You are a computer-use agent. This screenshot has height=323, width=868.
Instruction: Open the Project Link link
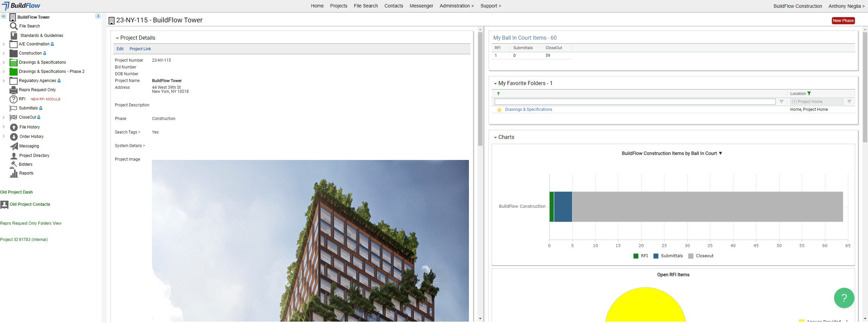140,49
